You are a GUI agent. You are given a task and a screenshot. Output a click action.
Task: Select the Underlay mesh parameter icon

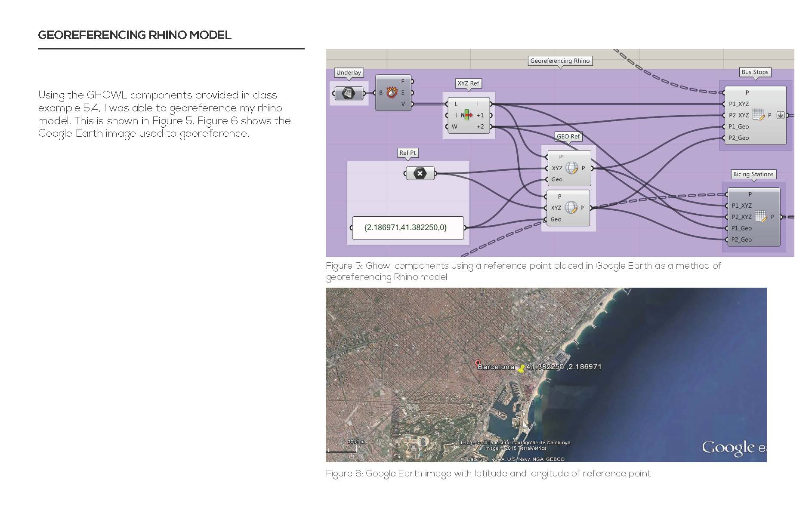[349, 92]
